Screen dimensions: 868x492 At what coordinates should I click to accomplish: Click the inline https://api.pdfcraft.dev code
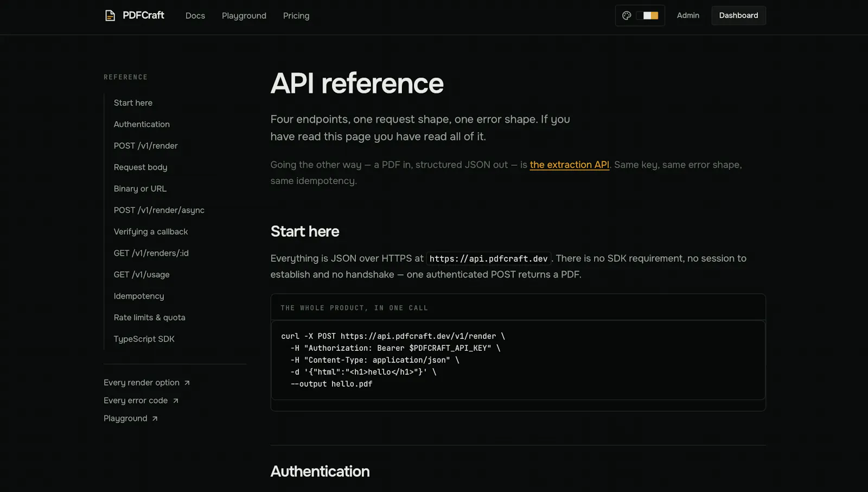(489, 258)
